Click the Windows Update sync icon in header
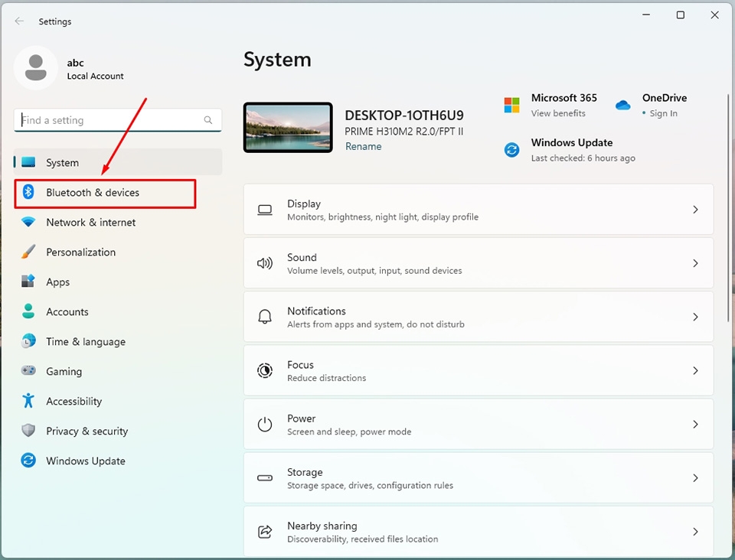The width and height of the screenshot is (735, 560). [512, 150]
